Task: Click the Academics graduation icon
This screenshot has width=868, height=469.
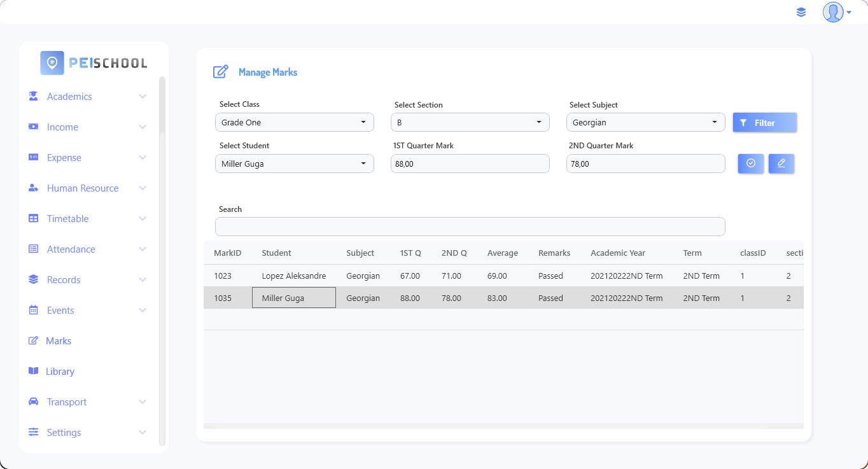Action: [x=34, y=97]
